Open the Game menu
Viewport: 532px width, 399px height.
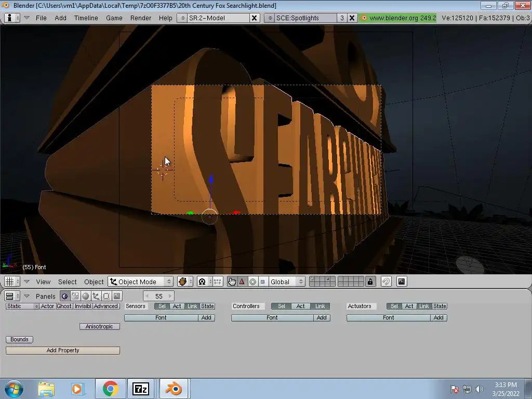coord(114,18)
